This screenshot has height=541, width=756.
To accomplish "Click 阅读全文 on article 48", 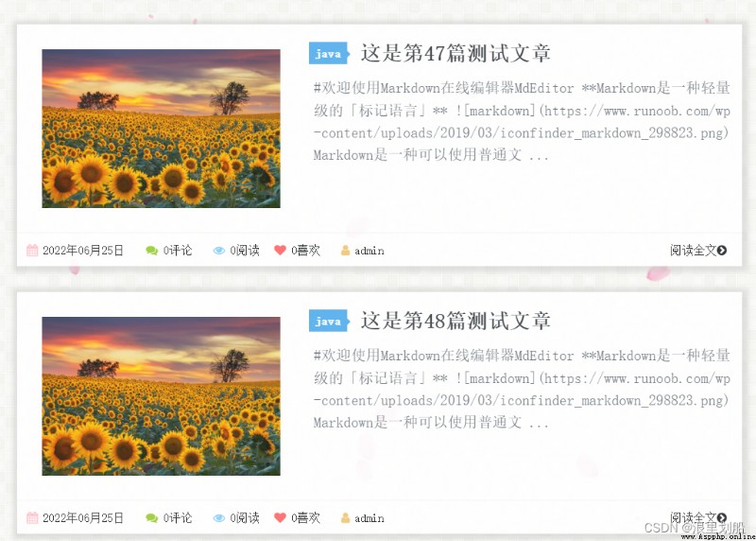I will pos(698,517).
